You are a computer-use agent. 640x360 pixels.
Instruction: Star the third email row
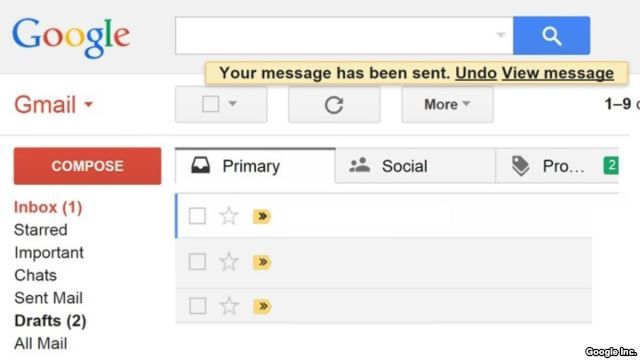[229, 306]
